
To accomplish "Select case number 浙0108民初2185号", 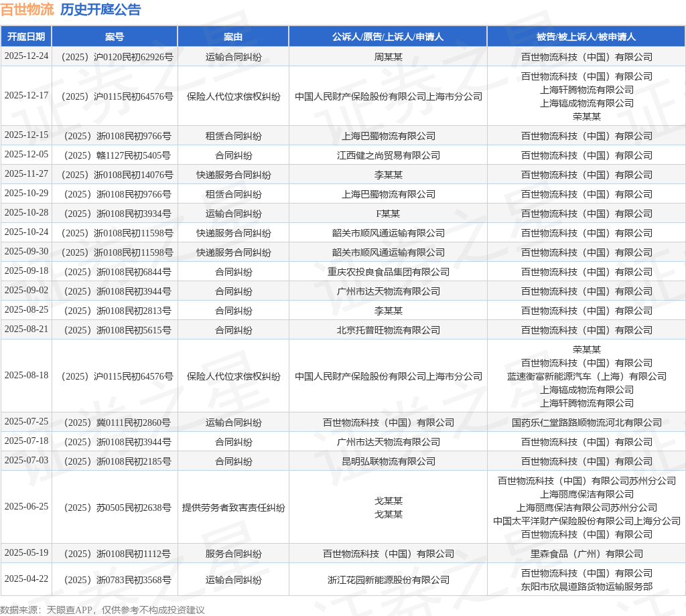I will coord(117,462).
